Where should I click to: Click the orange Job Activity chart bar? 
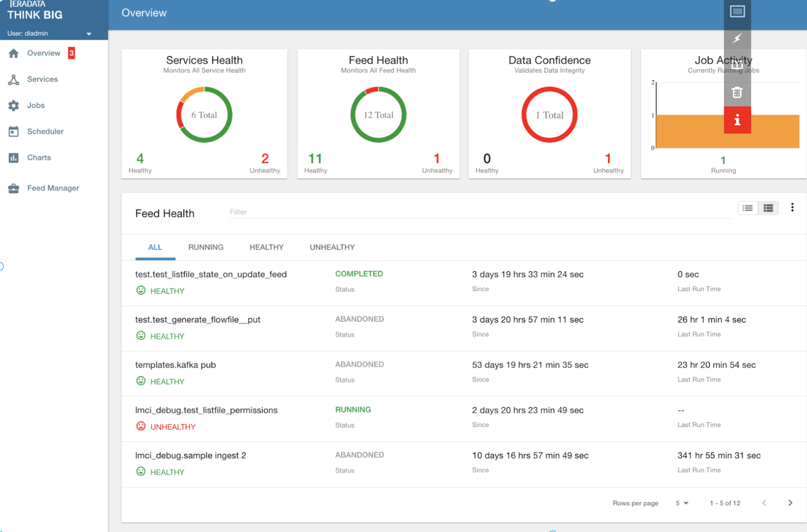[x=694, y=132]
